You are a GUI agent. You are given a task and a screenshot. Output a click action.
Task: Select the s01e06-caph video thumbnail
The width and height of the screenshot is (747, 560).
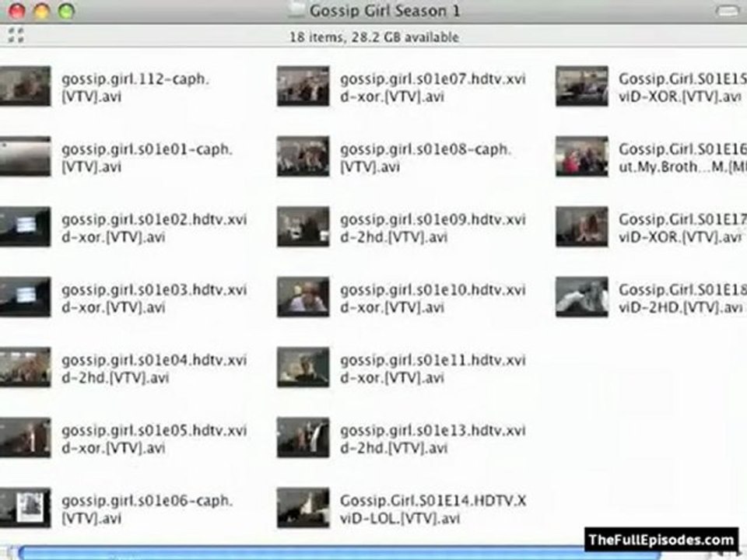coord(25,508)
